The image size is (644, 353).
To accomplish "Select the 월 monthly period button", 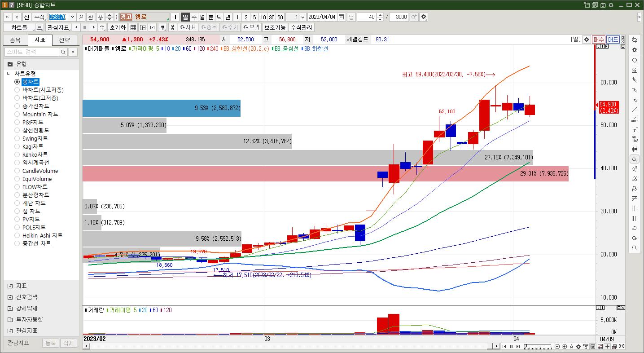I will [x=202, y=17].
